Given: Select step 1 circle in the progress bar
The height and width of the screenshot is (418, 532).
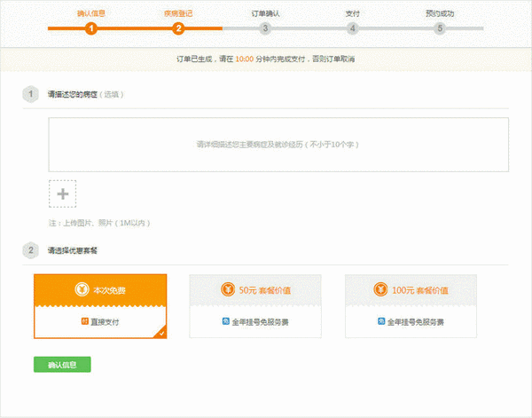Looking at the screenshot, I should point(91,28).
